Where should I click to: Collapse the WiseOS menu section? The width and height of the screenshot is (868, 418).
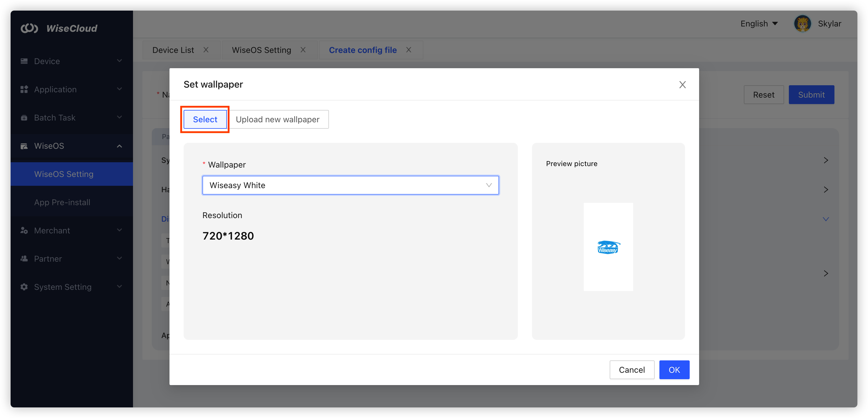[119, 146]
